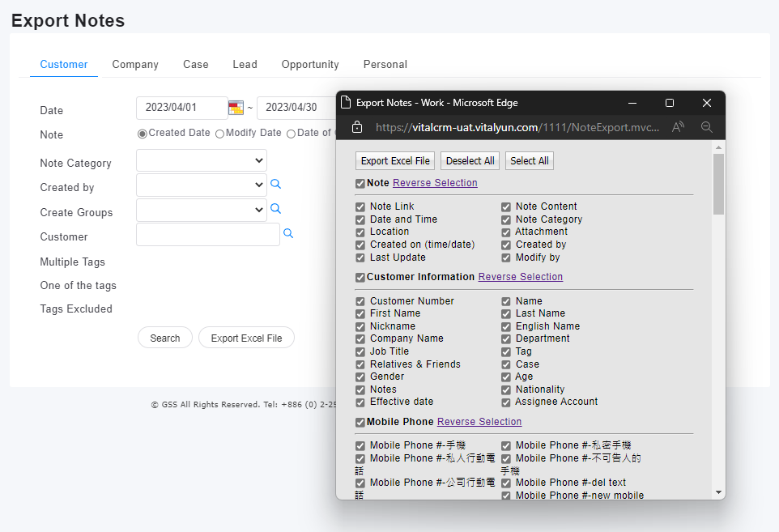Image resolution: width=779 pixels, height=532 pixels.
Task: Click the search icon beside Created by
Action: (275, 185)
